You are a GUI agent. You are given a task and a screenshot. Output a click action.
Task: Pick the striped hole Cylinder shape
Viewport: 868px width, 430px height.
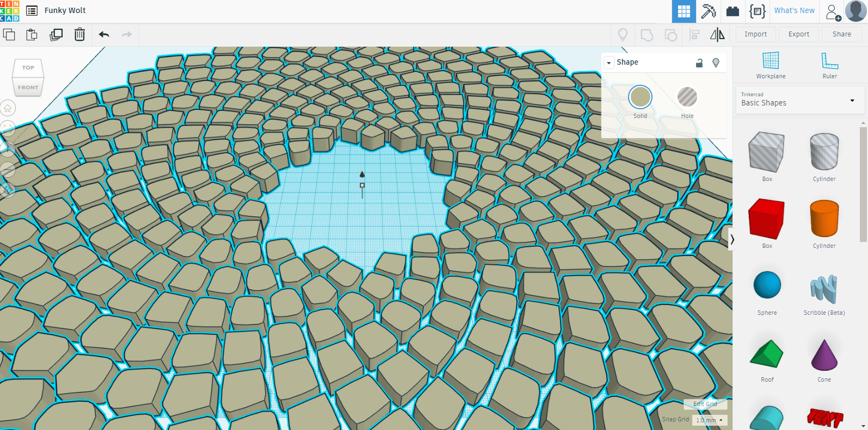[824, 152]
